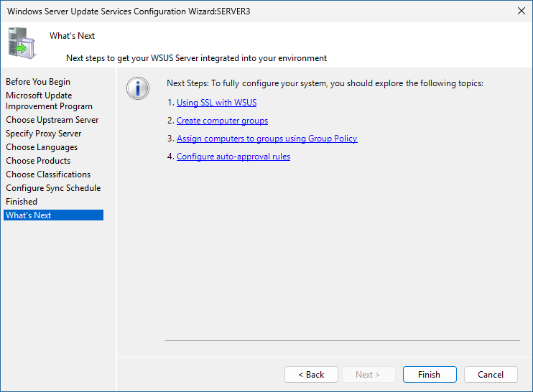
Task: Select the Finished step
Action: (22, 202)
